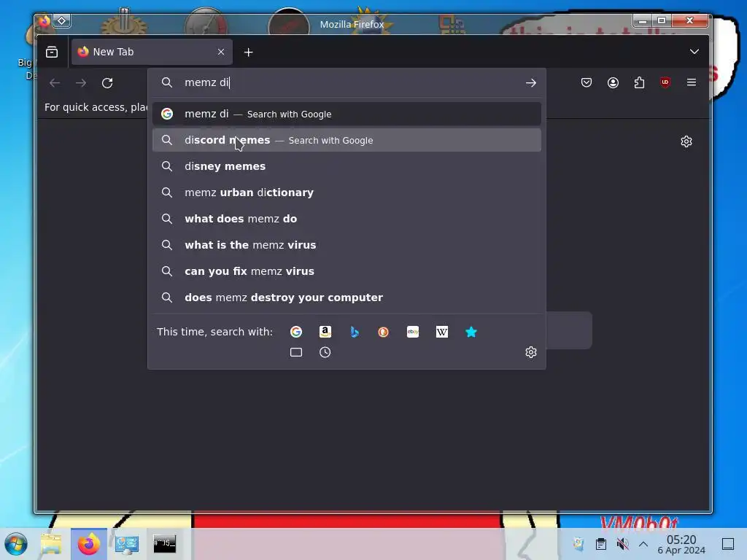Open the file manager taskbar icon
The image size is (747, 560).
click(x=52, y=544)
